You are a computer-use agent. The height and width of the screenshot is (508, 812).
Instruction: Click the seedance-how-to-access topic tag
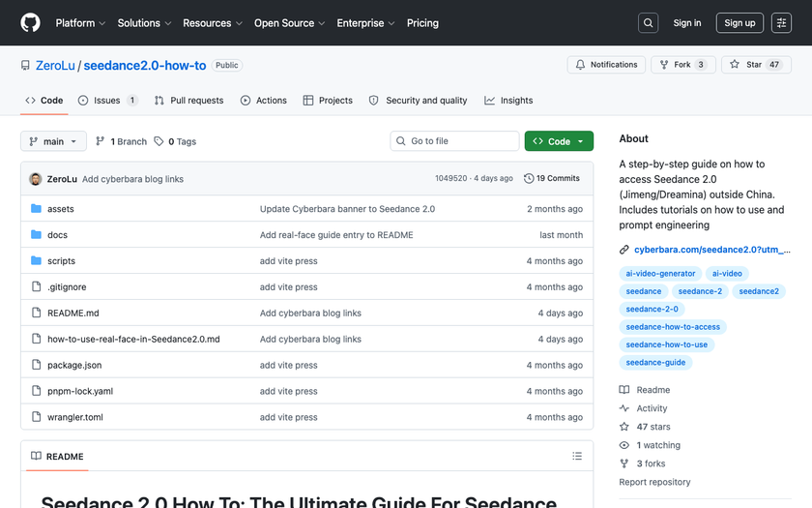[x=673, y=327]
